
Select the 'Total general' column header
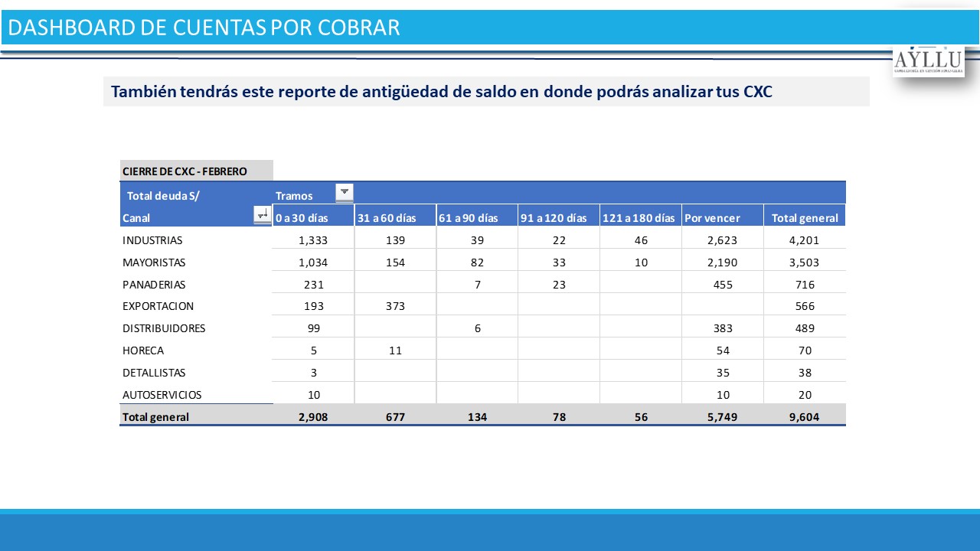[x=805, y=218]
